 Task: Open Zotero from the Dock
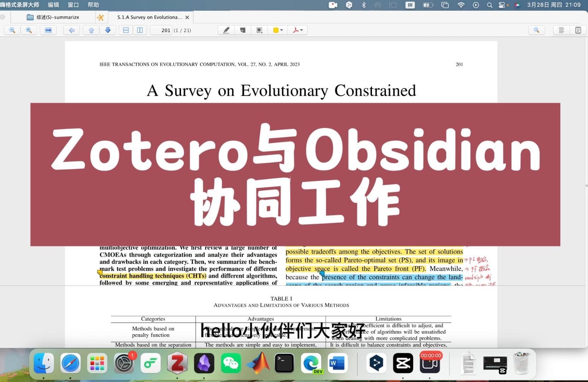coord(177,363)
